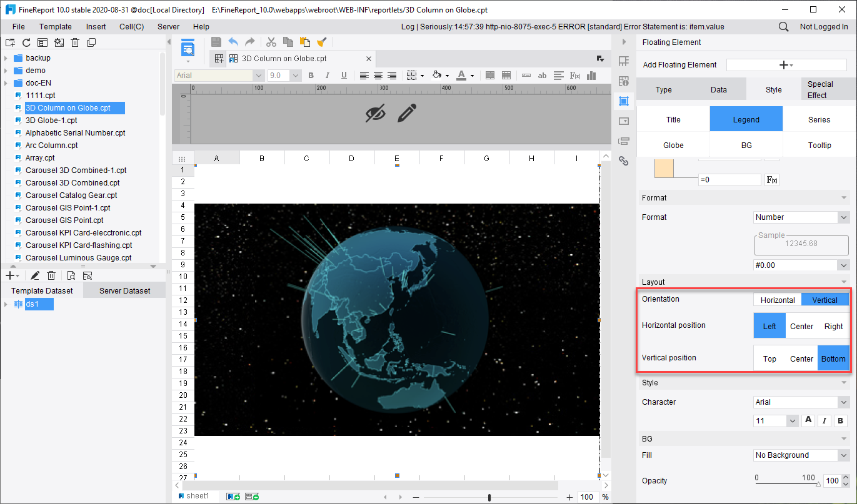
Task: Refresh the template file tree
Action: [26, 42]
